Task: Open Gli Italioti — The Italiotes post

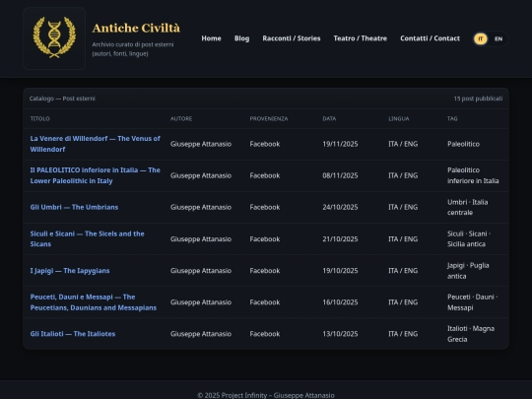Action: pyautogui.click(x=73, y=334)
